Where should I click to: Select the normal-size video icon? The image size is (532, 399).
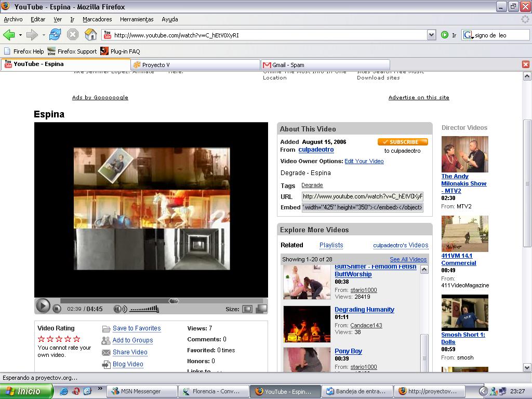click(247, 309)
